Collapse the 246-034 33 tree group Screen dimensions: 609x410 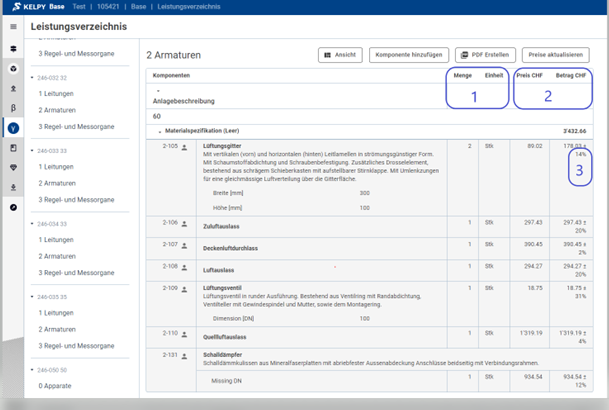31,224
